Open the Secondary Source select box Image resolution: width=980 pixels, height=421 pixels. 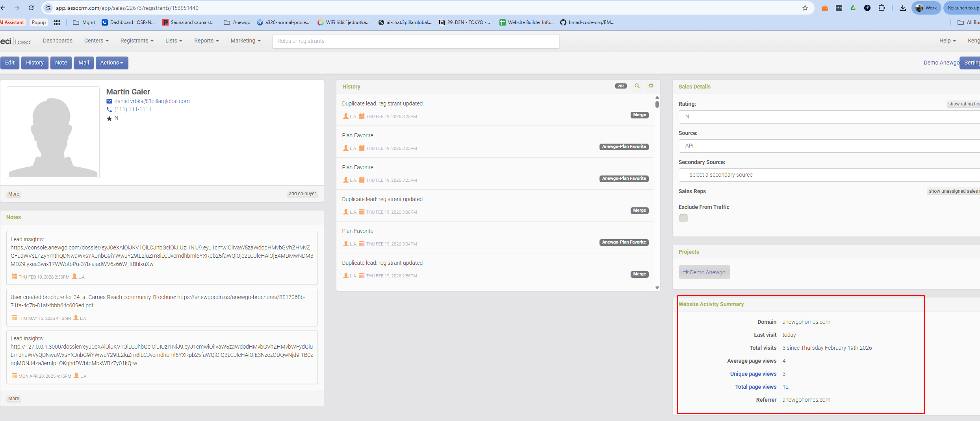[x=827, y=175]
